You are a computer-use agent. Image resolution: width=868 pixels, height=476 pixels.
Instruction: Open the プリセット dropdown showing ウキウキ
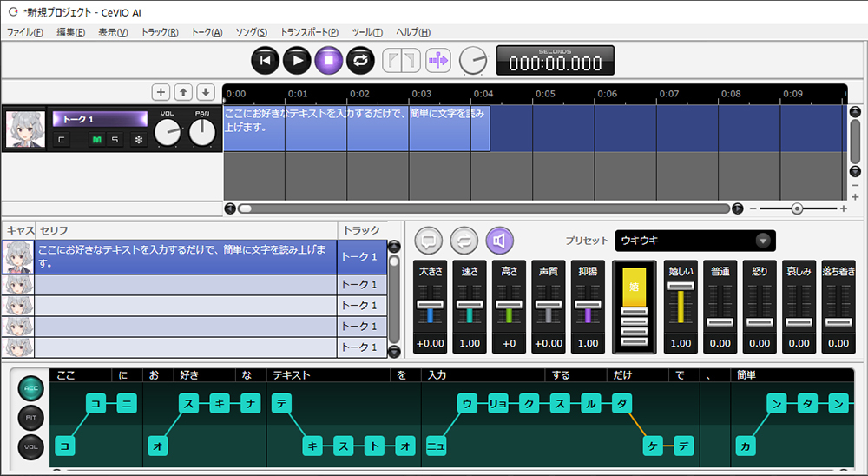tap(695, 241)
